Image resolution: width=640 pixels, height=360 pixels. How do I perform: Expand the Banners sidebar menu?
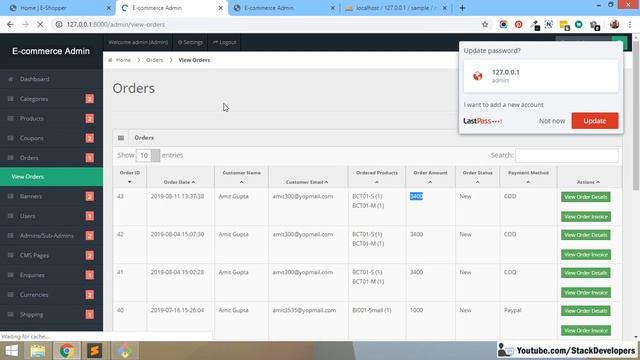pyautogui.click(x=51, y=196)
